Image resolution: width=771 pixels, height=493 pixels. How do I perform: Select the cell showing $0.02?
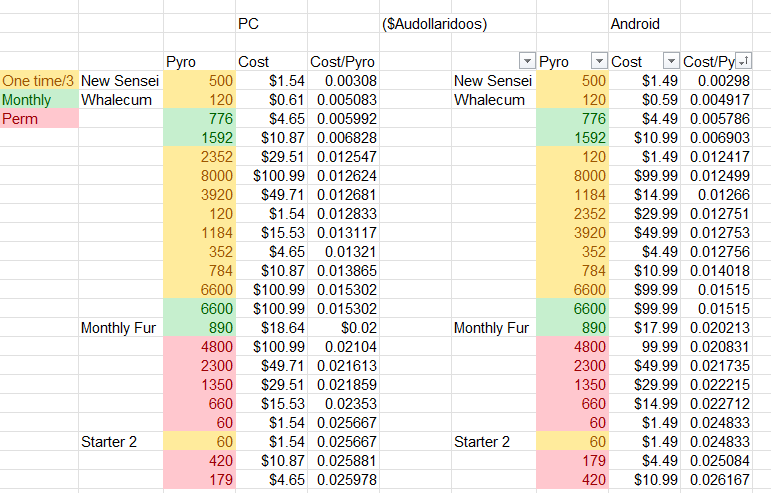tap(343, 328)
